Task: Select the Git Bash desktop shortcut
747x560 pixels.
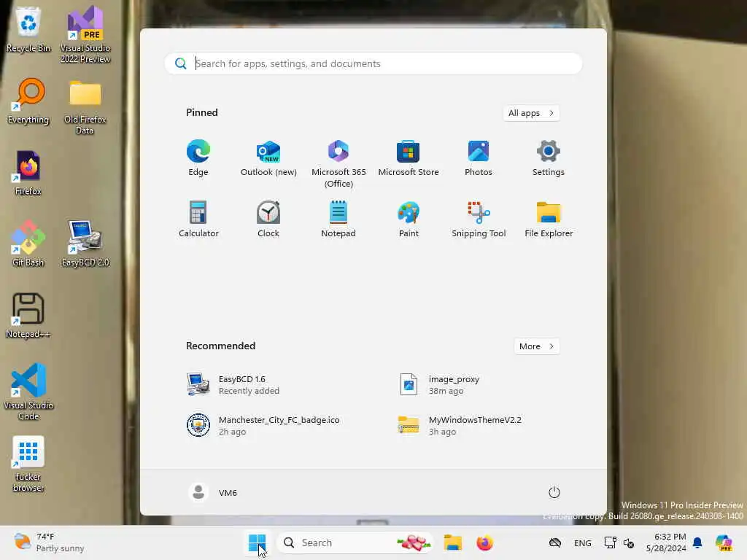Action: (28, 244)
